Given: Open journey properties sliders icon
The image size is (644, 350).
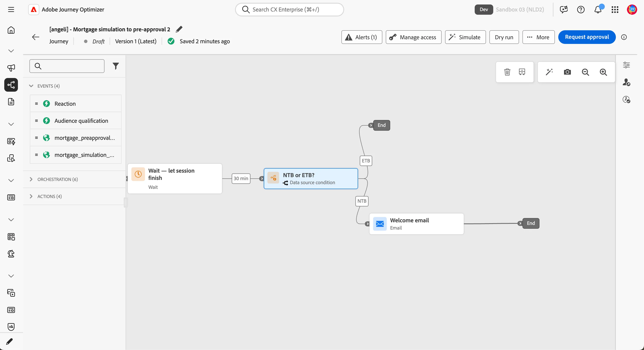Looking at the screenshot, I should coord(626,65).
